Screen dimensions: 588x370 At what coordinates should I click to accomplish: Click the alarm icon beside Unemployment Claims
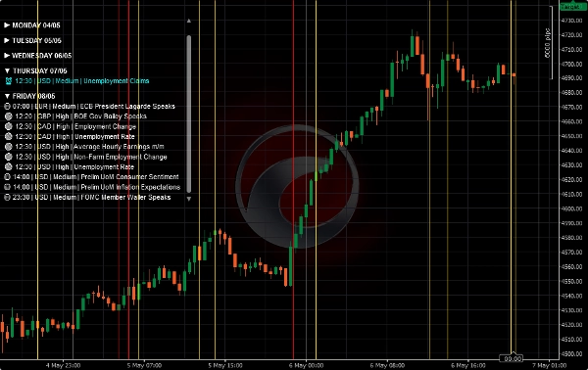click(x=8, y=81)
